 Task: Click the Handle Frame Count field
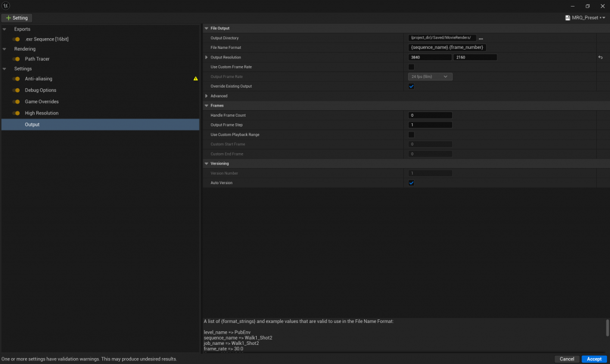pyautogui.click(x=430, y=116)
